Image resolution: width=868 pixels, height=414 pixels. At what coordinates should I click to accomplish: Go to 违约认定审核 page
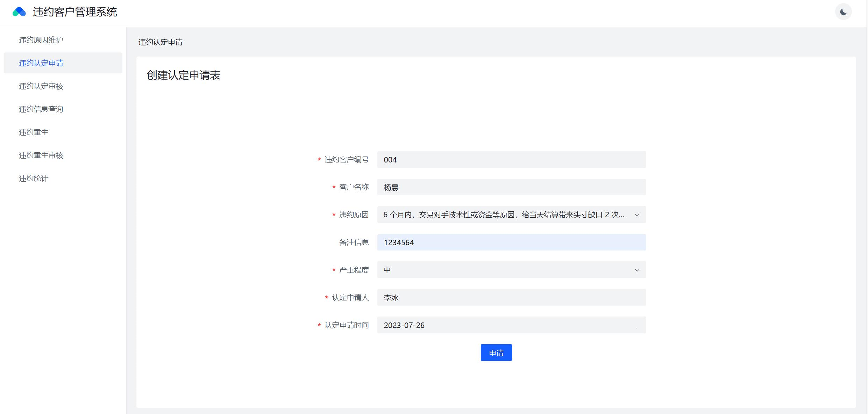(x=41, y=86)
